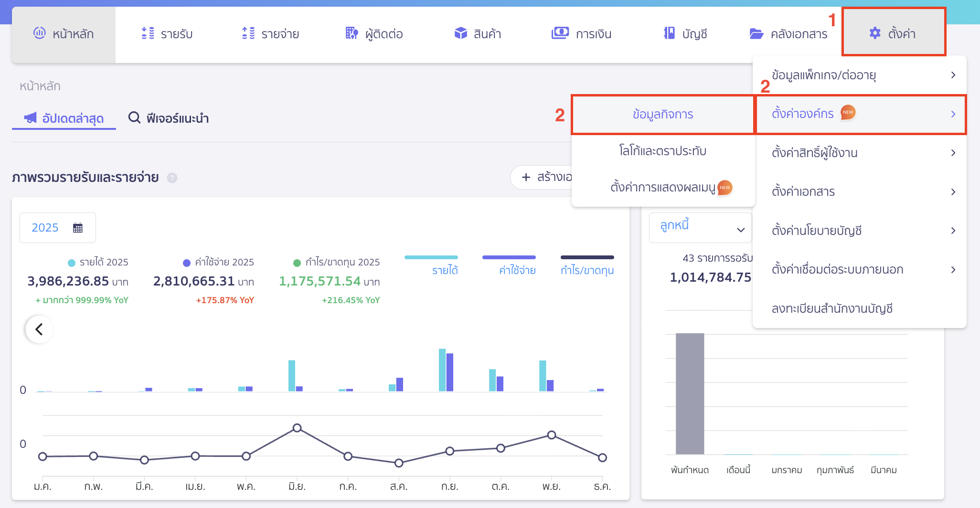Click the การเงิน money icon

[560, 33]
